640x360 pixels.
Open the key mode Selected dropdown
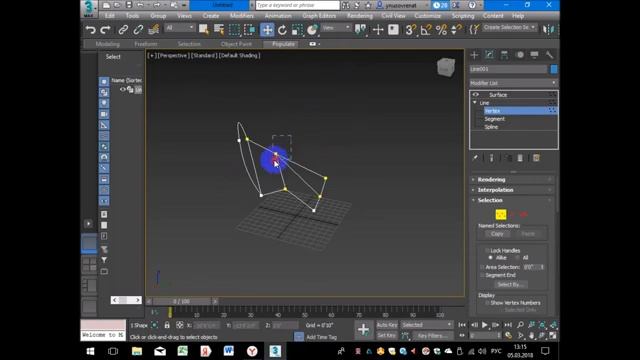[x=427, y=325]
